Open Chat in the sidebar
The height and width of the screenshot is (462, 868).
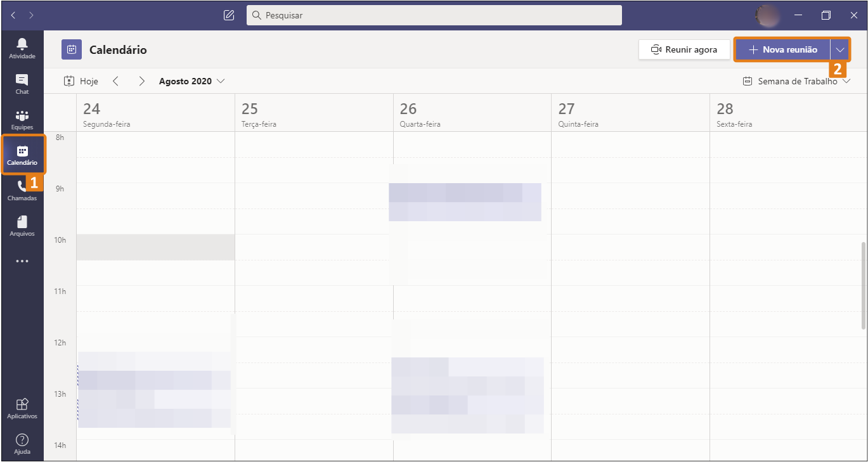pyautogui.click(x=22, y=84)
